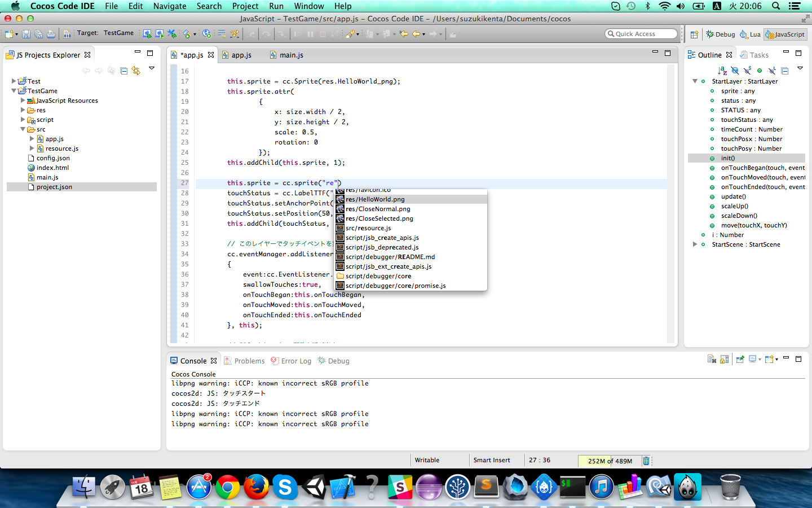Open the Chrome icon in the Dock
812x508 pixels.
[227, 487]
